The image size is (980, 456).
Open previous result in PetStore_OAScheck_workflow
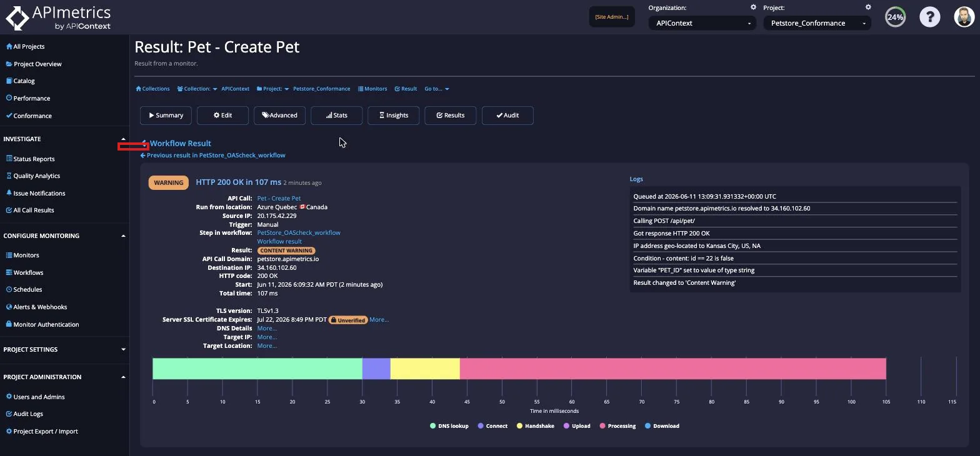point(213,155)
